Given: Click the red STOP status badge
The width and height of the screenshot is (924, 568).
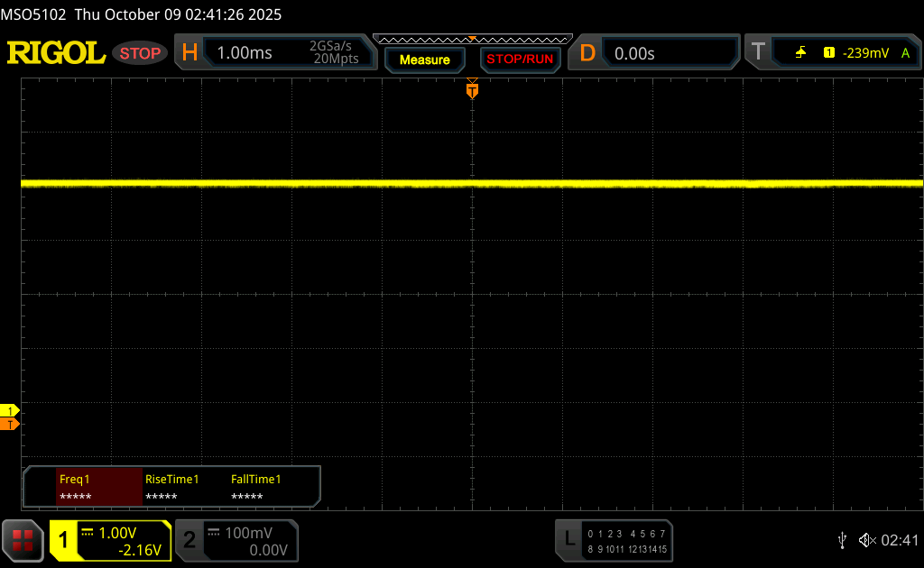Looking at the screenshot, I should (140, 53).
